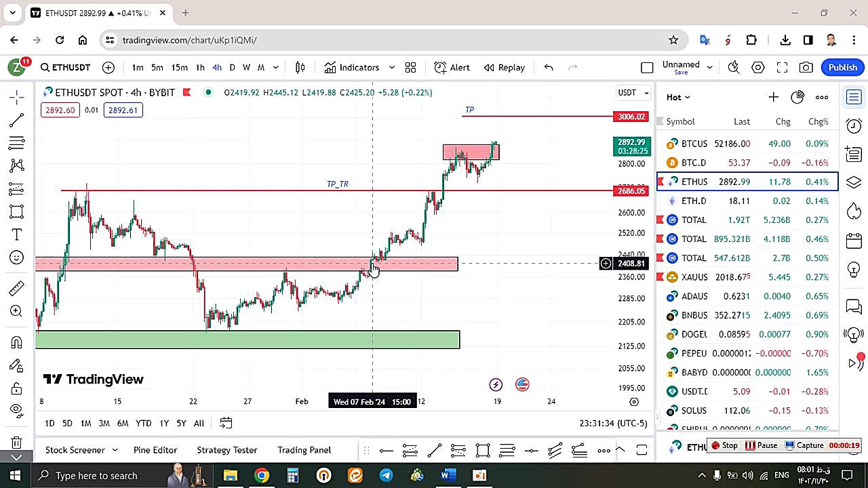Activate the zoom in tool
Image resolution: width=868 pixels, height=488 pixels.
point(17,311)
